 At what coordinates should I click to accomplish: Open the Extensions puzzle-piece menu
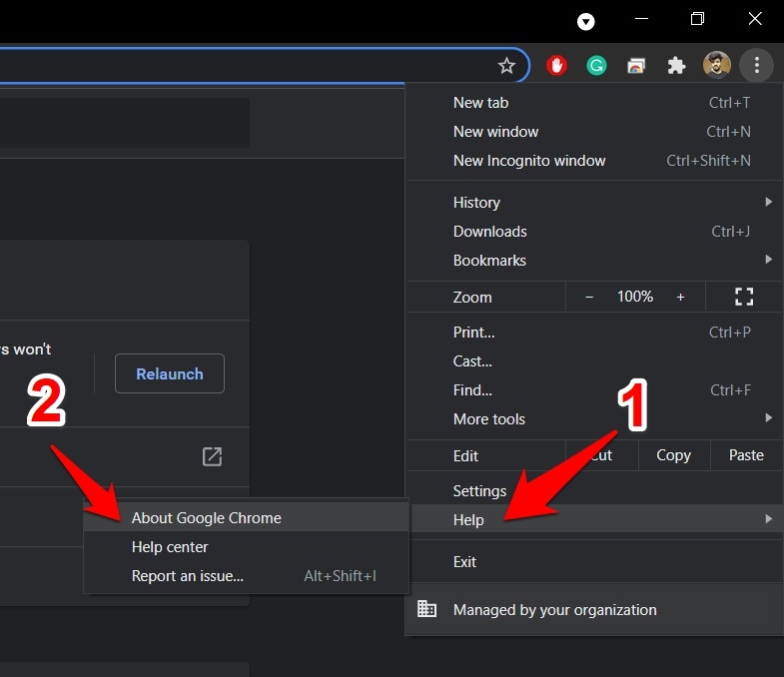pos(676,66)
